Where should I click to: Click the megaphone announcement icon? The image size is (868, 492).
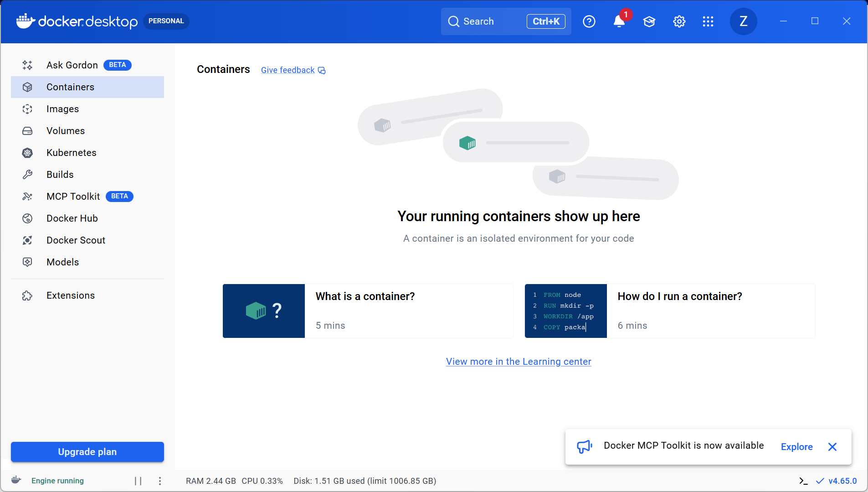[x=585, y=446]
